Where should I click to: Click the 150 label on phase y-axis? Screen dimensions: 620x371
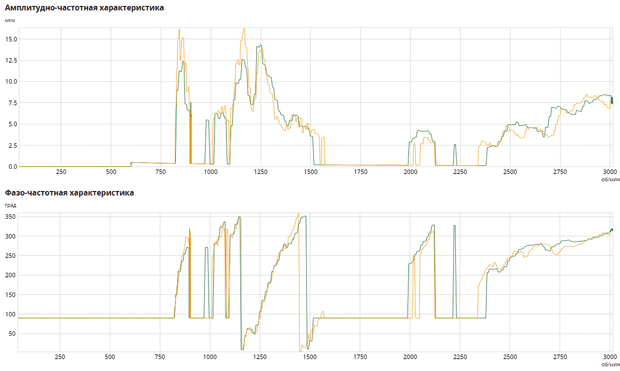pyautogui.click(x=10, y=295)
